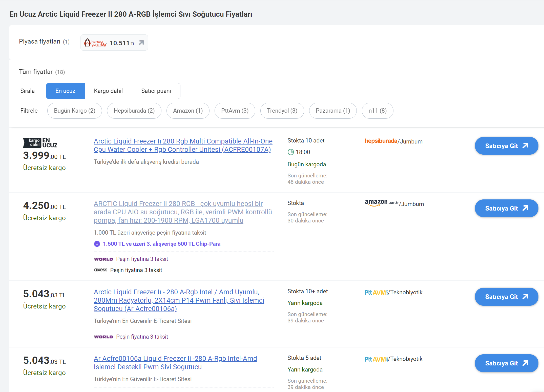The height and width of the screenshot is (392, 544).
Task: Click Son güncelleme: 48 dakika önce text
Action: click(x=307, y=179)
